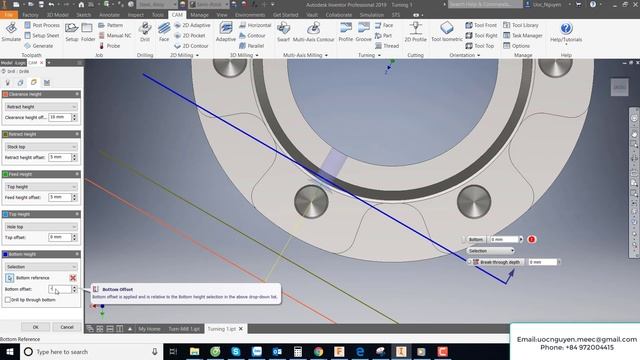Open Clearance height Retract height dropdown
This screenshot has width=640, height=360.
tap(41, 107)
